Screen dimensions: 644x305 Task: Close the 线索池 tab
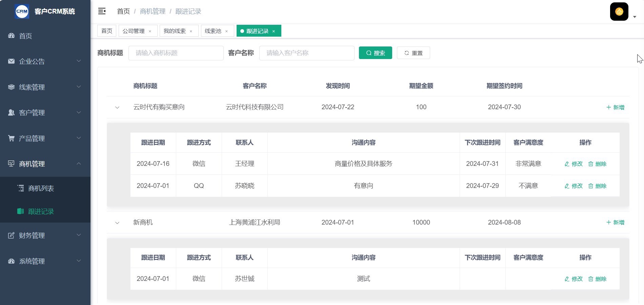tap(226, 31)
